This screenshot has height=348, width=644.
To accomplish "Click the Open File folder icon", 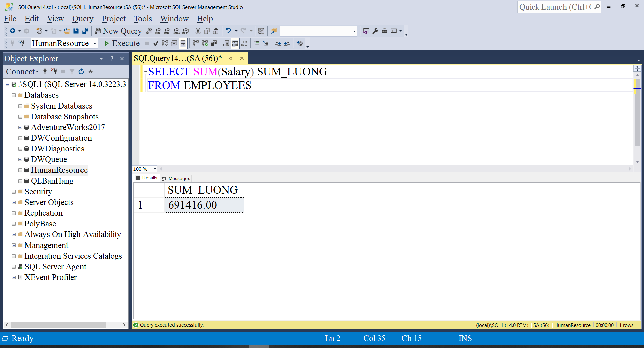I will pyautogui.click(x=67, y=31).
